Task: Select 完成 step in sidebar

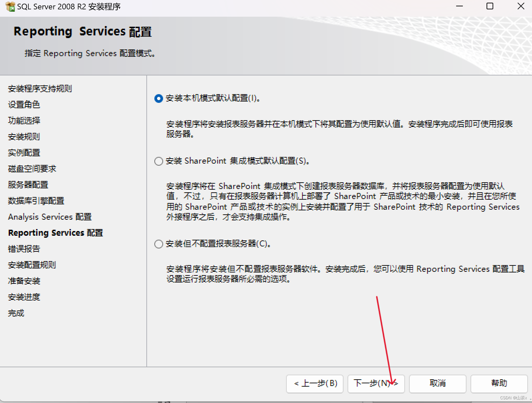Action: tap(16, 313)
